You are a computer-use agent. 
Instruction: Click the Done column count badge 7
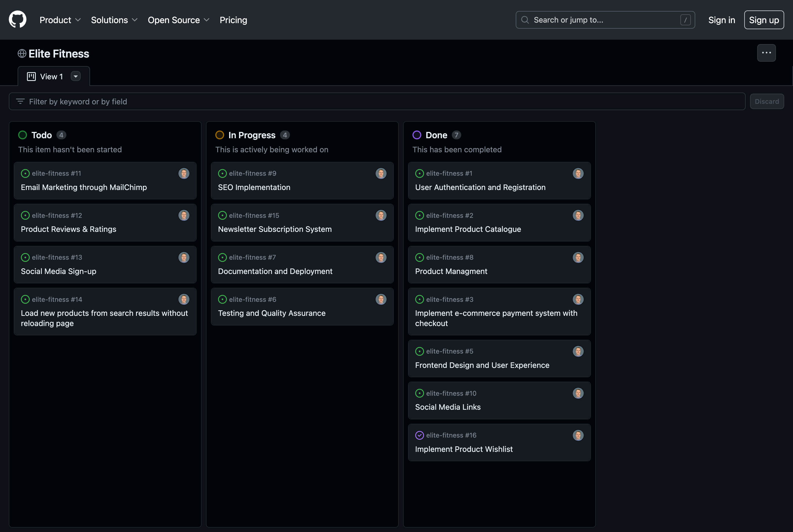[x=456, y=135]
